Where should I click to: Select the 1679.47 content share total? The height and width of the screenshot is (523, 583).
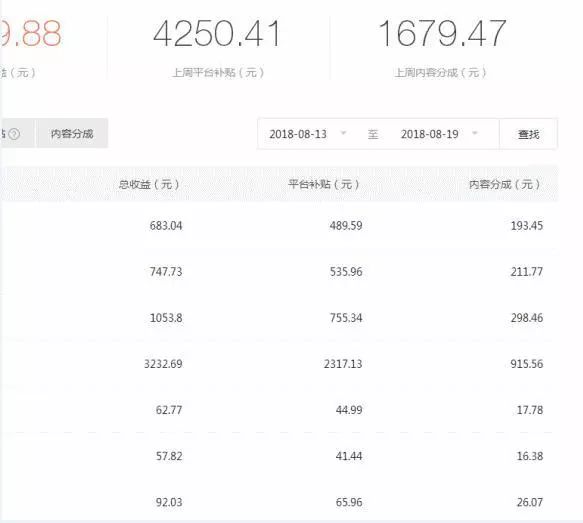(x=442, y=34)
